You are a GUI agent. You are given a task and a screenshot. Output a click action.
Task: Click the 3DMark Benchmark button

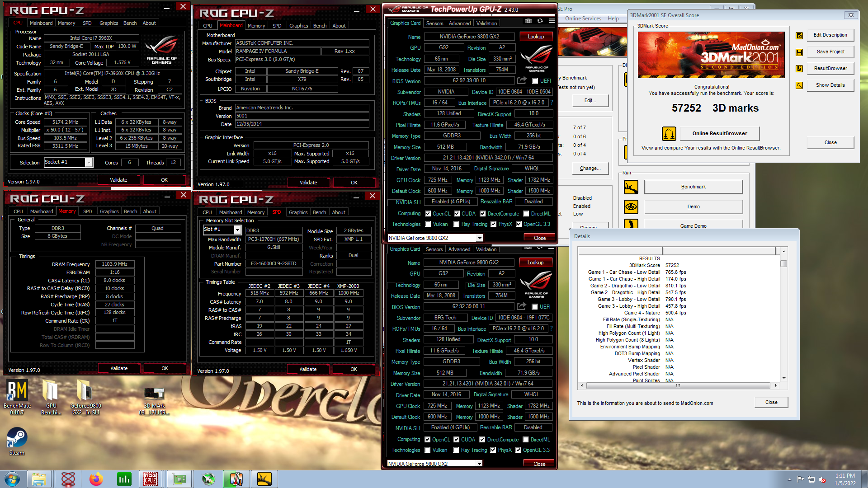coord(693,187)
